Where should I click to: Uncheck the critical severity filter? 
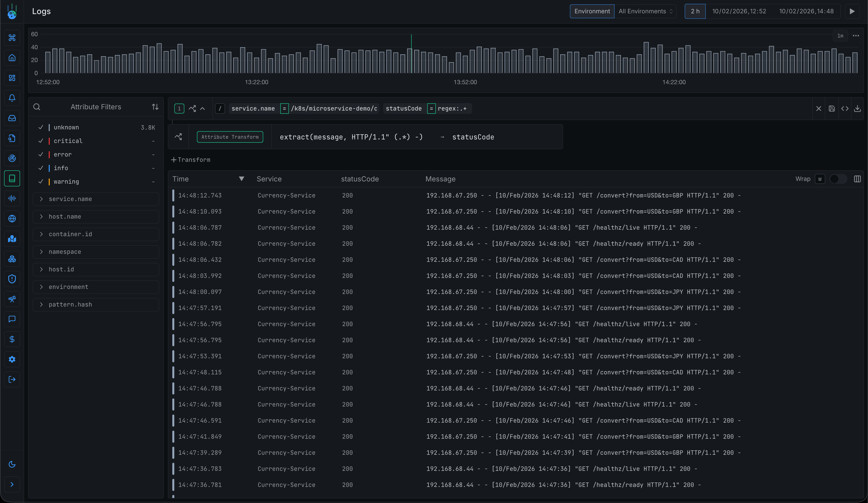[x=41, y=141]
